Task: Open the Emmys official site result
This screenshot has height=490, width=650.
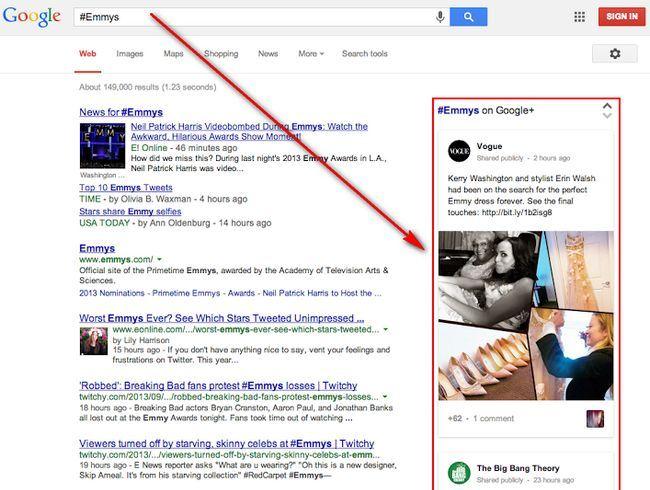Action: [97, 248]
